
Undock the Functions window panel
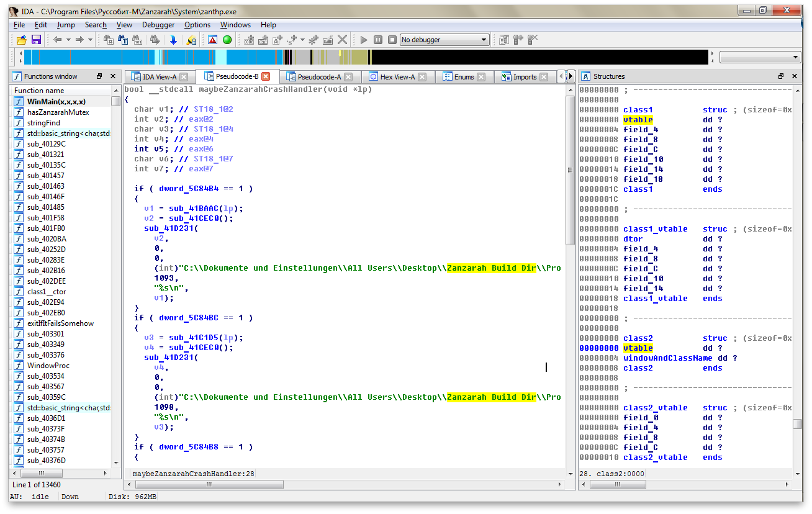coord(99,76)
